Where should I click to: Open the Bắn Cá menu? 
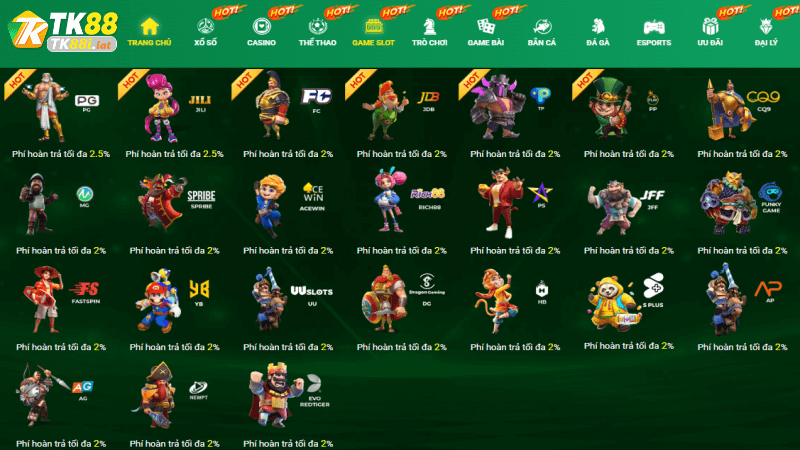[542, 32]
